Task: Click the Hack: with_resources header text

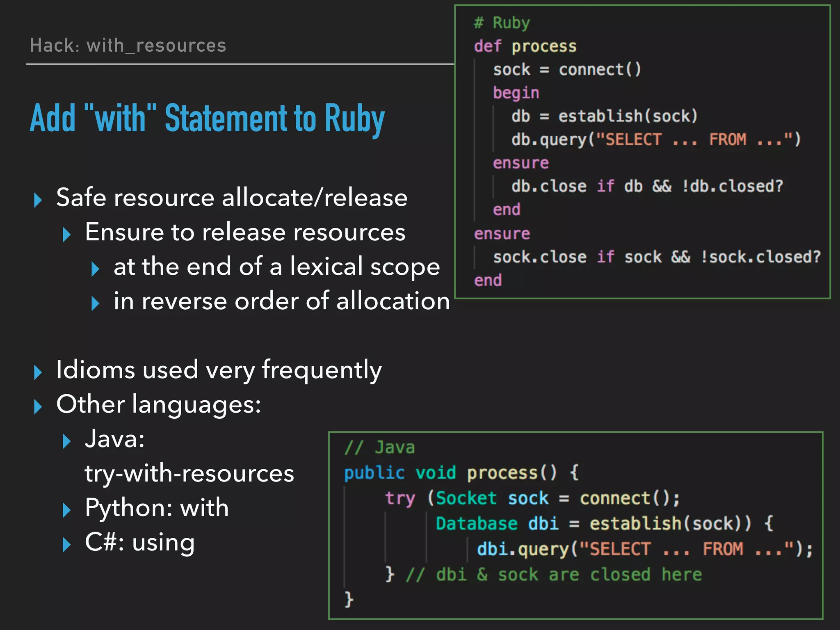Action: point(128,46)
